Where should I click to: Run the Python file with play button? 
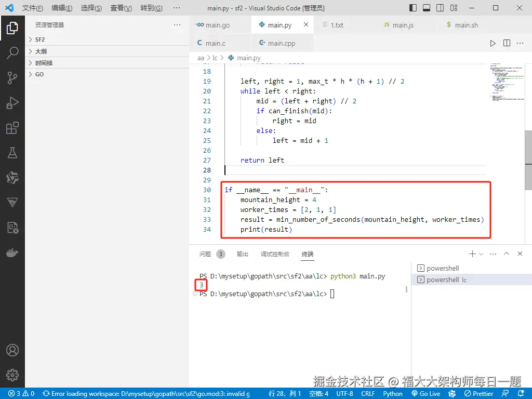click(493, 43)
